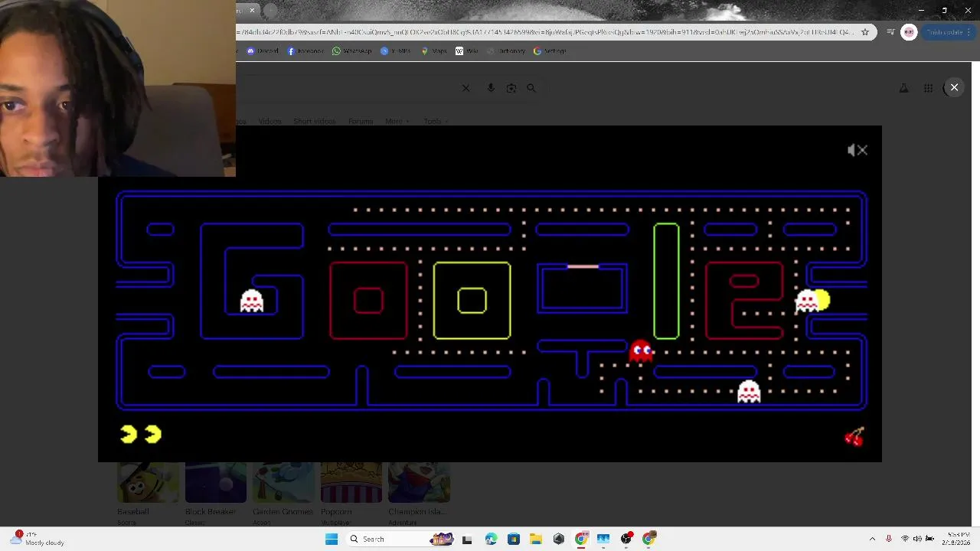The image size is (980, 551).
Task: Open the Baseball doodle game thumbnail
Action: pos(148,483)
